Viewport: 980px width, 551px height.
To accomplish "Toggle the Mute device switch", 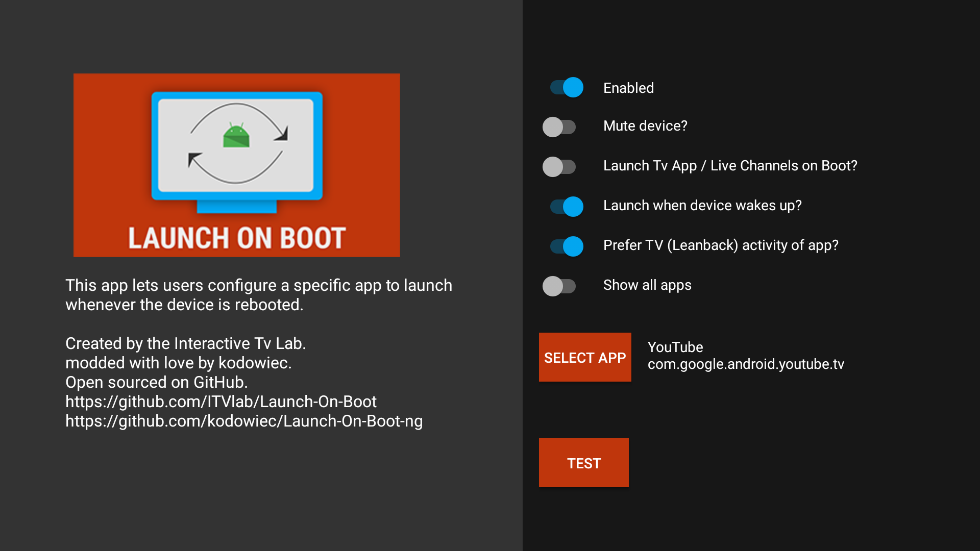I will click(x=559, y=127).
